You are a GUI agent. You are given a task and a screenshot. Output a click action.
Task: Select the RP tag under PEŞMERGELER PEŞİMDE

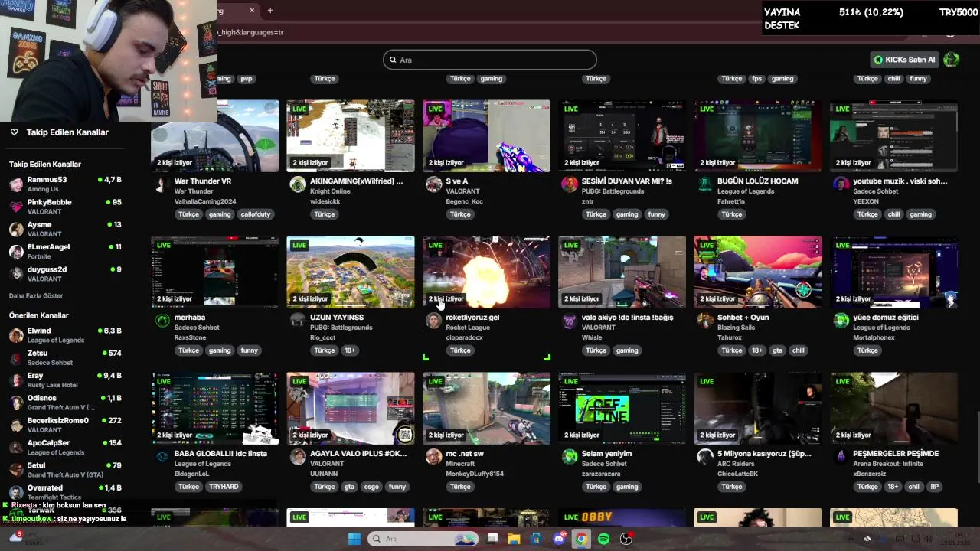click(x=934, y=487)
